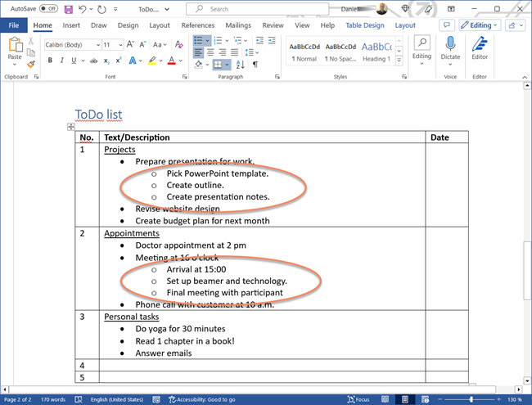
Task: Increase font size with the larger A icon
Action: [130, 44]
